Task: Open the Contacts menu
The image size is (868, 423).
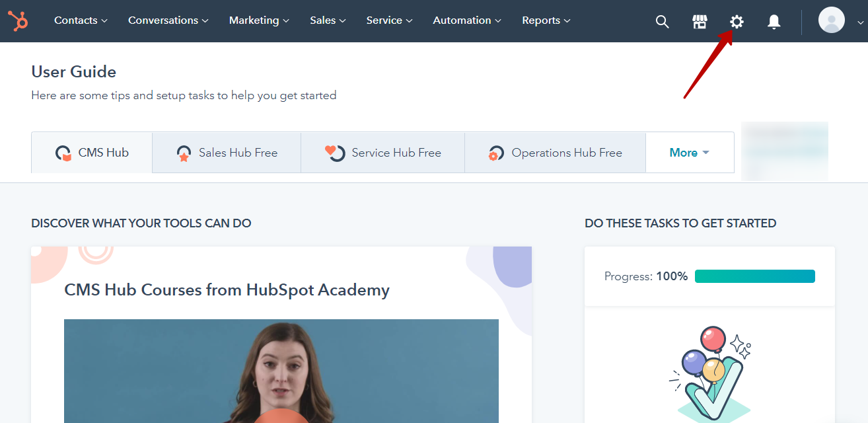Action: (81, 20)
